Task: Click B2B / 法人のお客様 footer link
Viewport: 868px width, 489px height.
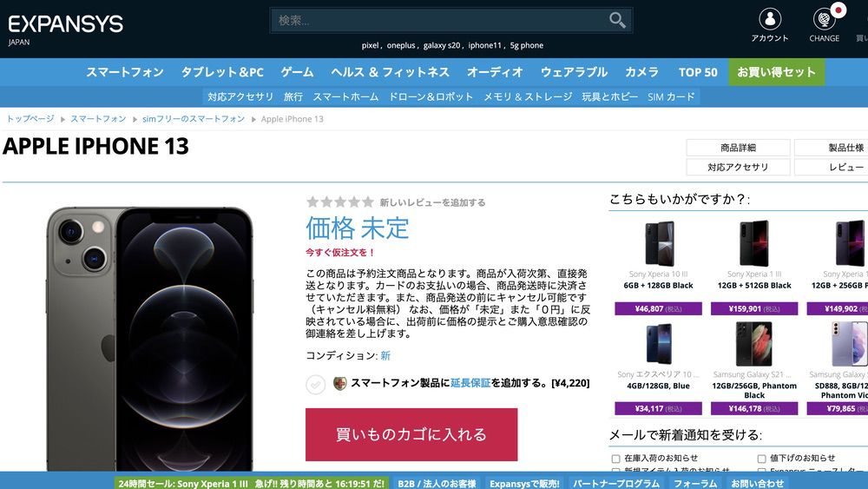Action: (x=437, y=484)
